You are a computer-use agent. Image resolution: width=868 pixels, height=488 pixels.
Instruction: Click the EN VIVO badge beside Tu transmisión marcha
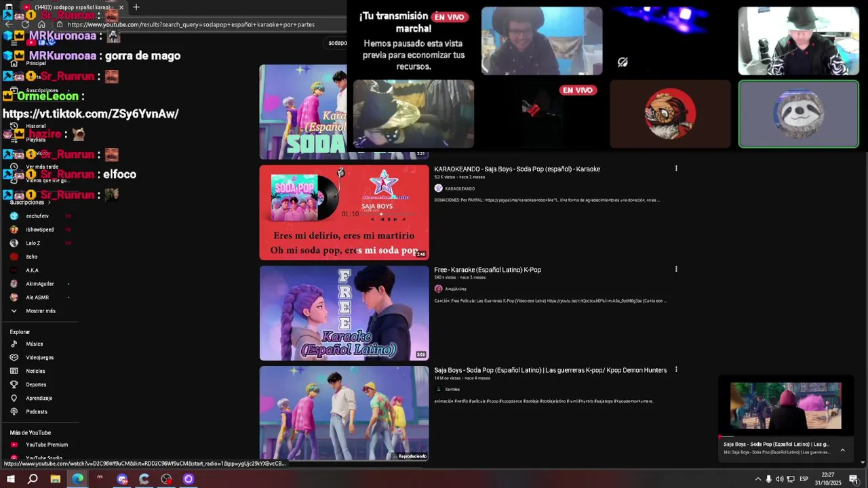coord(450,17)
